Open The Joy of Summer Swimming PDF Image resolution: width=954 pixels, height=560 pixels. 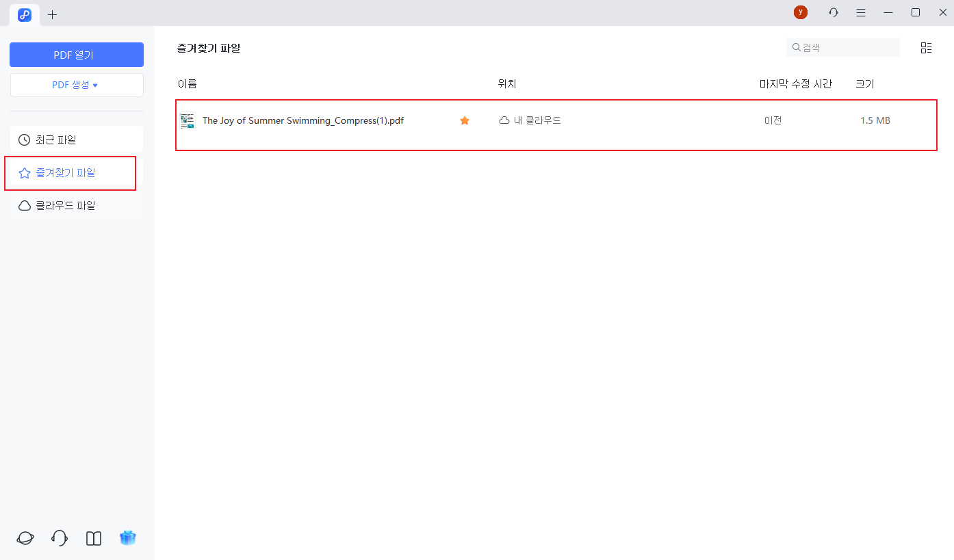click(303, 120)
